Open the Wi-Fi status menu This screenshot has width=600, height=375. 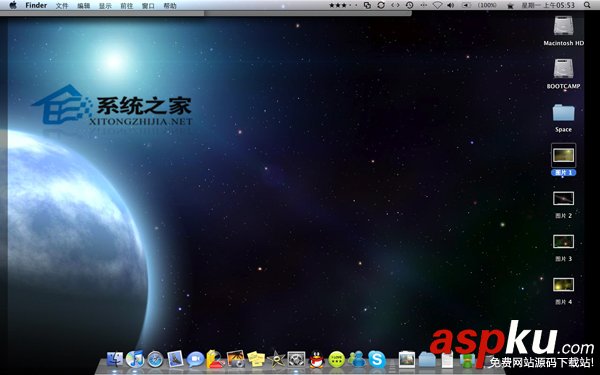coord(437,5)
